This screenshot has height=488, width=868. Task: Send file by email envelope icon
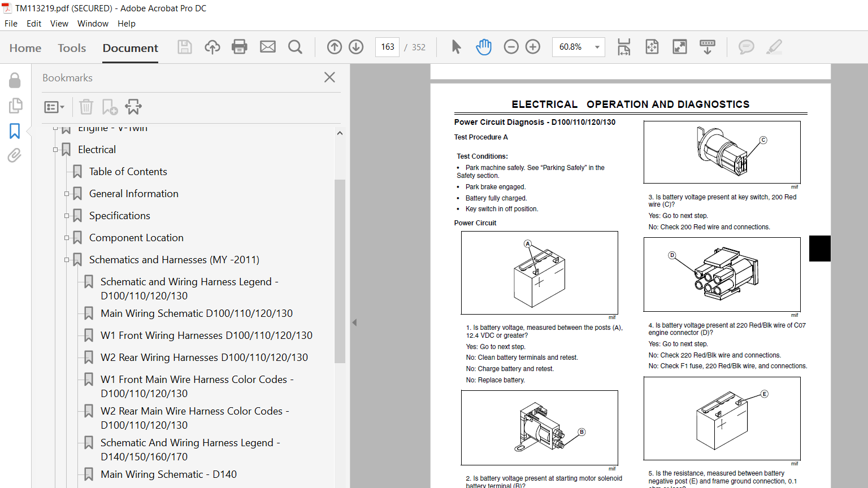click(268, 47)
